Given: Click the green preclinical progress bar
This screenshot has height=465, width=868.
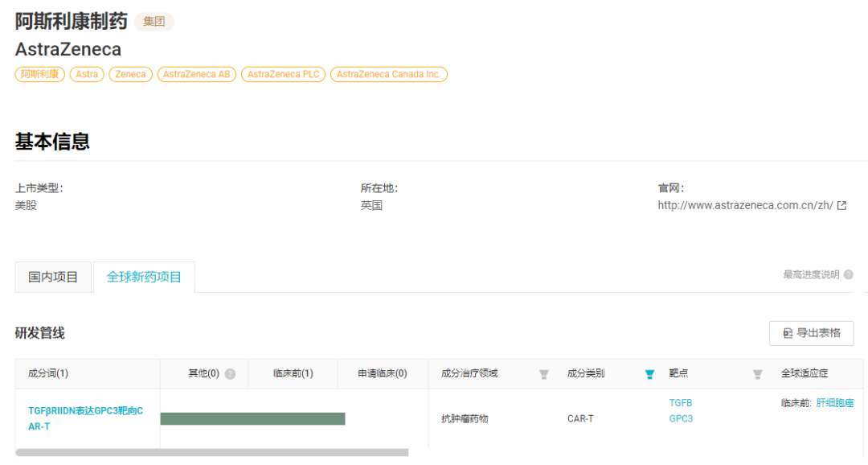Looking at the screenshot, I should pyautogui.click(x=252, y=418).
